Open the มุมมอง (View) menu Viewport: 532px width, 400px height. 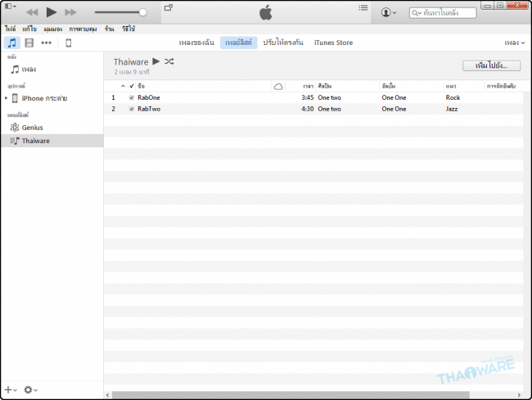tap(53, 29)
